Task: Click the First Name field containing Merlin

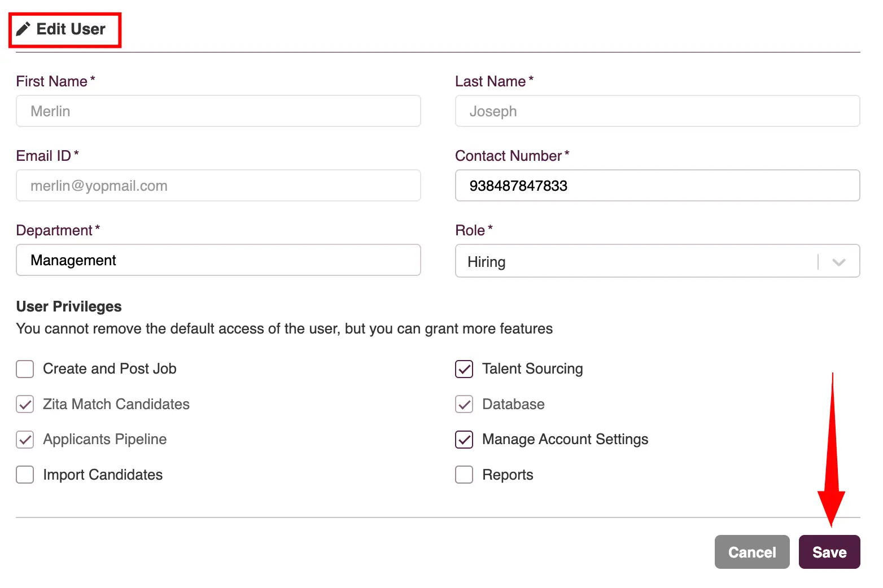Action: [x=218, y=111]
